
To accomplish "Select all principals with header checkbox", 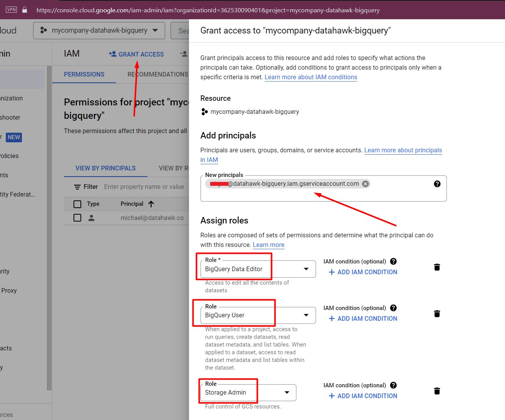I will [x=77, y=204].
